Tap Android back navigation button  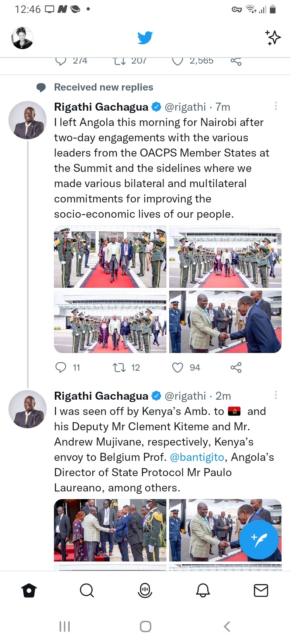tap(227, 626)
